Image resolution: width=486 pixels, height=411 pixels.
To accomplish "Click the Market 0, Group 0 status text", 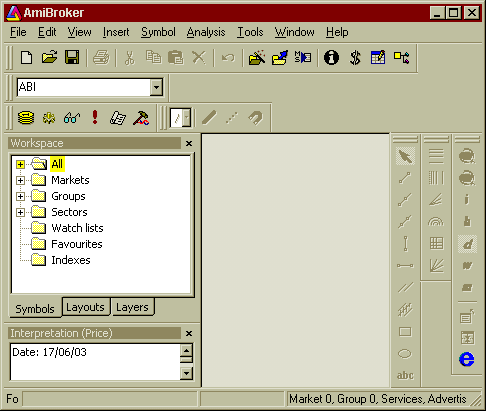I will coord(378,399).
